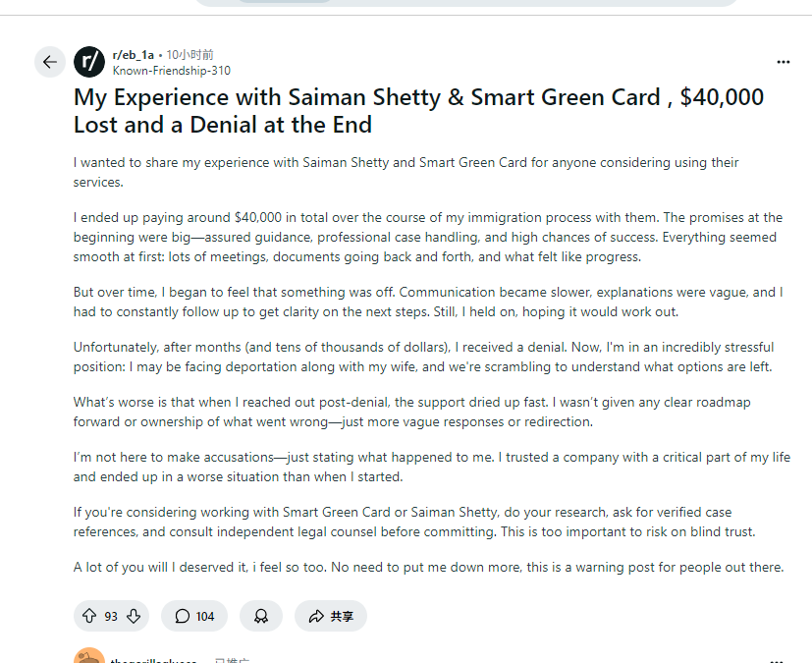
Task: Click the back arrow button
Action: 50,62
